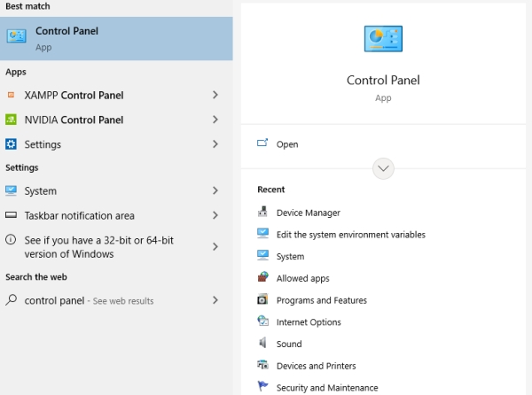Click the XAMPP Control Panel icon
The image size is (532, 395).
point(11,95)
